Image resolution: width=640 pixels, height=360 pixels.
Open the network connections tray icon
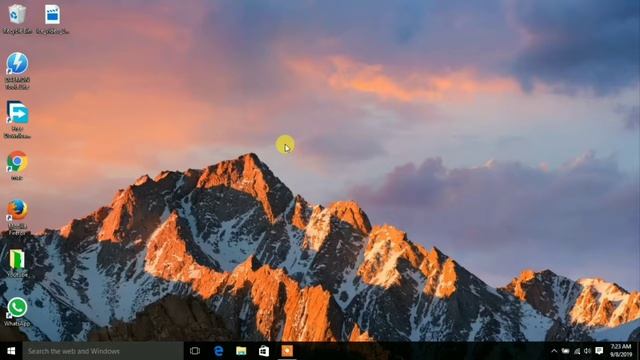[577, 351]
